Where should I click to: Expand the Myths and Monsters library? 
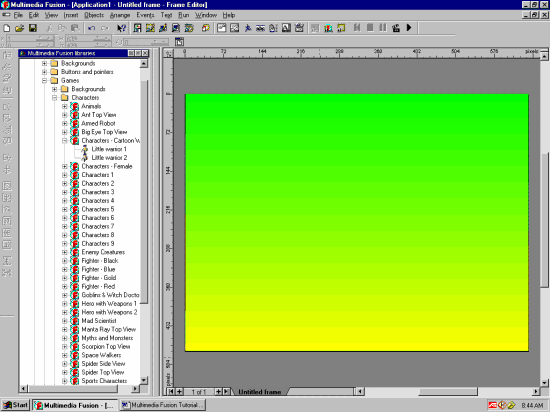coord(65,338)
